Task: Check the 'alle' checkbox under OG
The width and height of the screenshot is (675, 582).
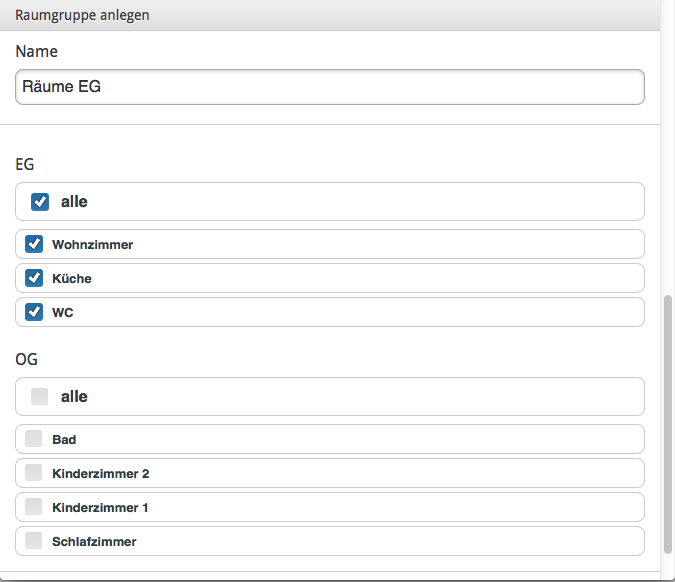Action: coord(40,396)
